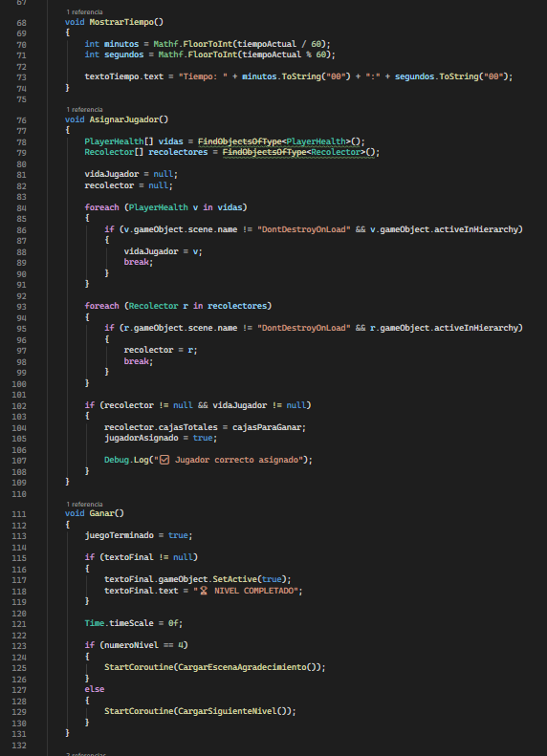547x756 pixels.
Task: Click the Time.timeScale assignment line
Action: point(134,623)
